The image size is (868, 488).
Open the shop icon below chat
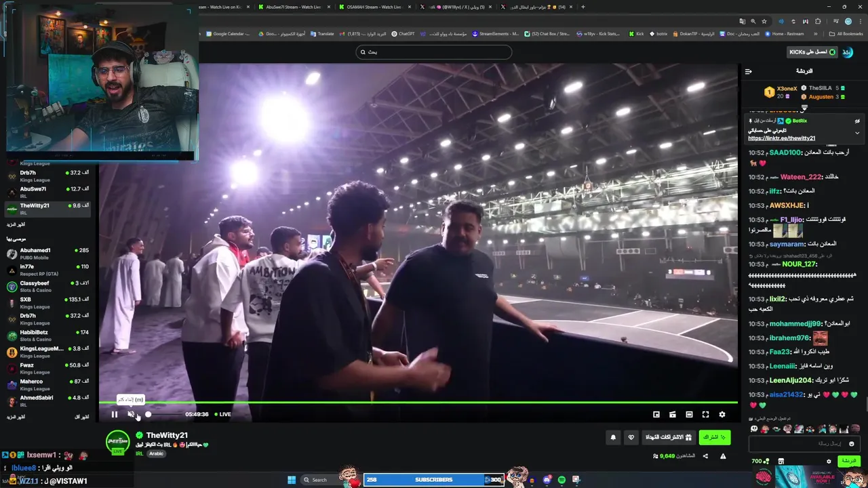tap(781, 461)
